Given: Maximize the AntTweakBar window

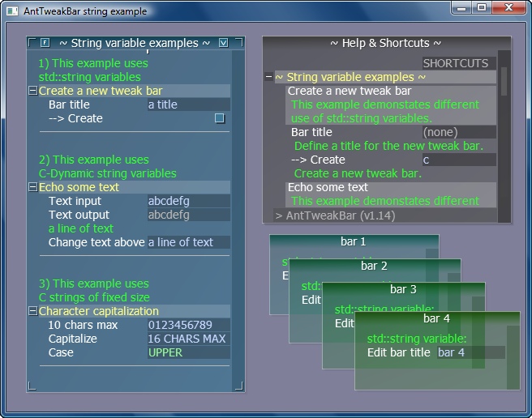Looking at the screenshot, I should (x=482, y=7).
